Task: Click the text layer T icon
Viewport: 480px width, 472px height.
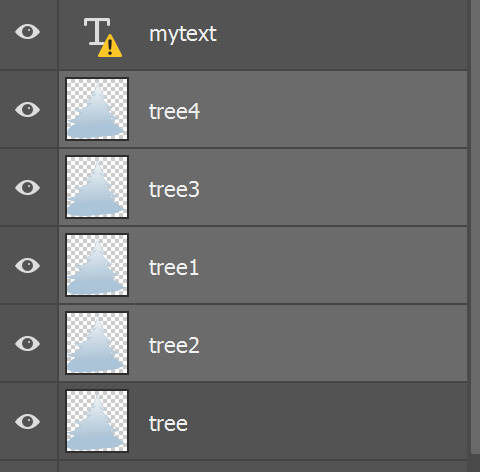Action: (96, 32)
